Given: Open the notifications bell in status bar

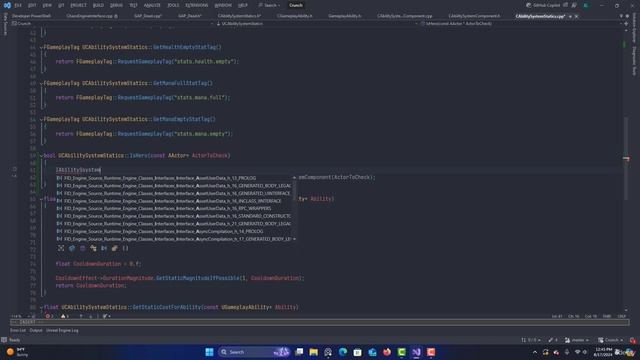Looking at the screenshot, I should pos(633,340).
